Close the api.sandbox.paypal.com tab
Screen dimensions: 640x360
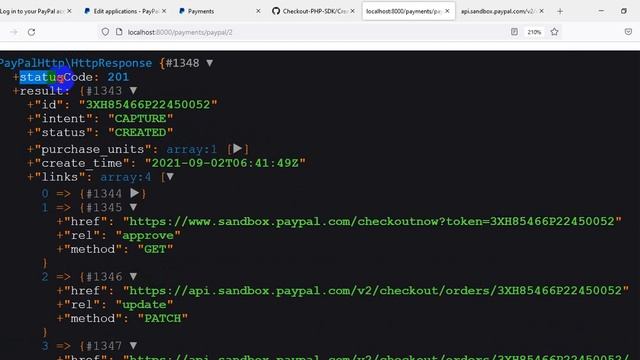click(x=542, y=11)
